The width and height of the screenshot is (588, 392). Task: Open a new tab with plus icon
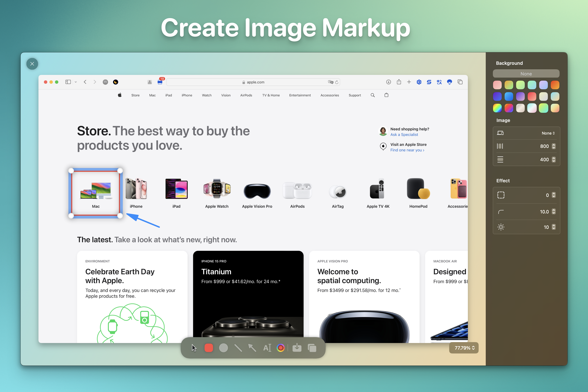click(x=409, y=82)
